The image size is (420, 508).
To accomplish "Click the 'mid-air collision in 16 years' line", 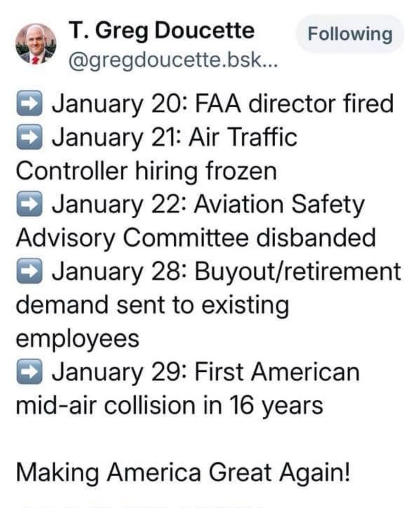I will click(170, 406).
